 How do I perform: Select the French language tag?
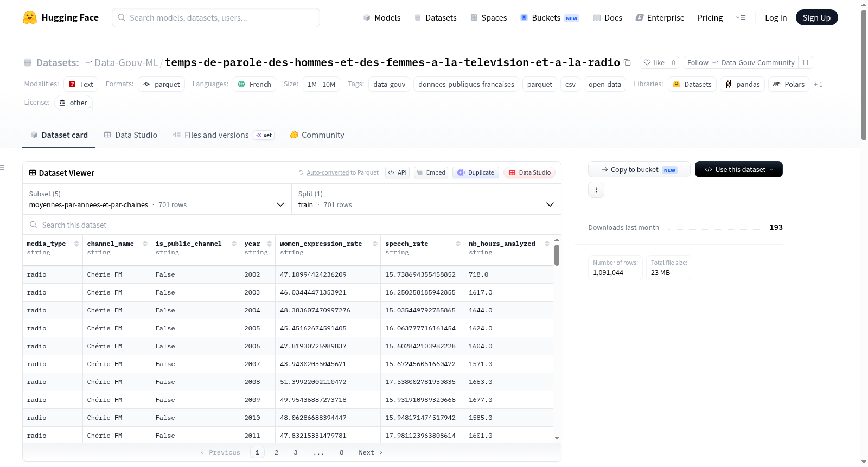click(x=254, y=84)
